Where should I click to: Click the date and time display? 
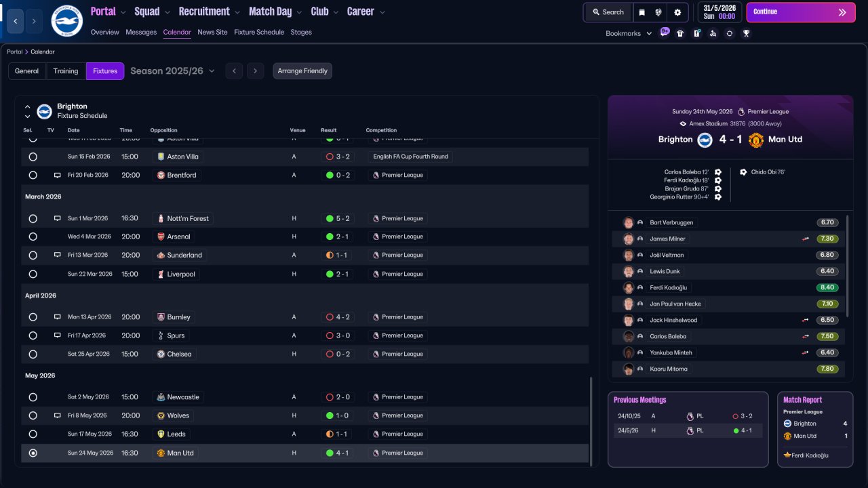(x=719, y=12)
